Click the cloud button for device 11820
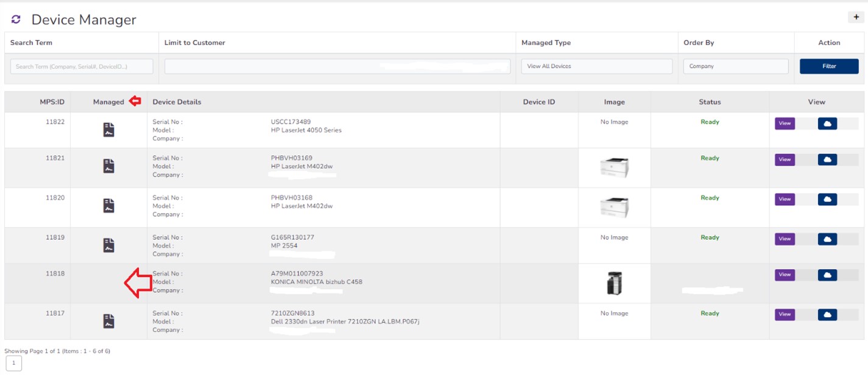 pyautogui.click(x=827, y=199)
